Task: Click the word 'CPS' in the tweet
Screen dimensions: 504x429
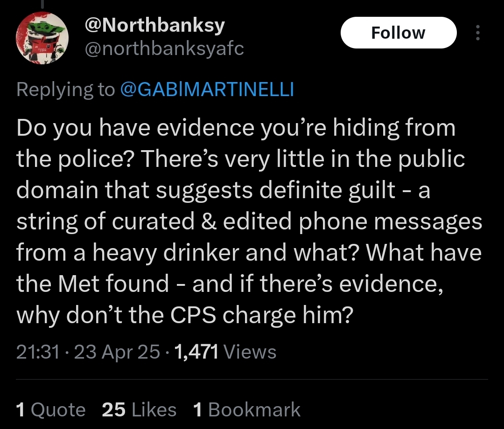Action: click(193, 316)
